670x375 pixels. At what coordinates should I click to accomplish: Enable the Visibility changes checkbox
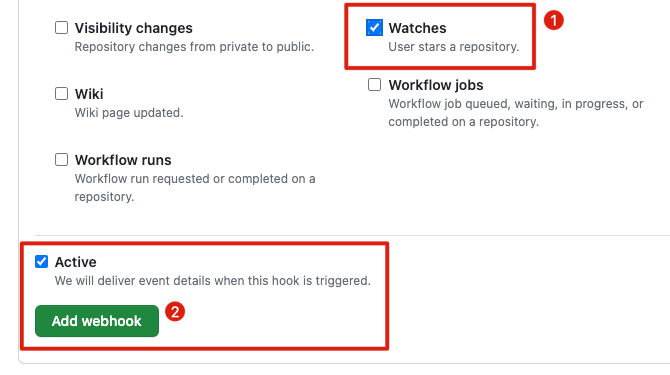(62, 28)
